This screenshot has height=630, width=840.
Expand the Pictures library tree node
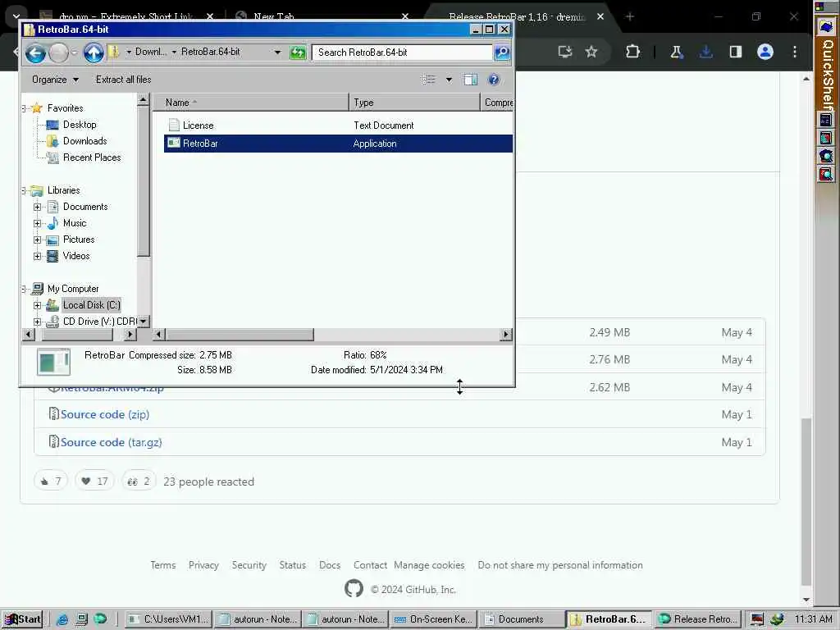tap(37, 240)
